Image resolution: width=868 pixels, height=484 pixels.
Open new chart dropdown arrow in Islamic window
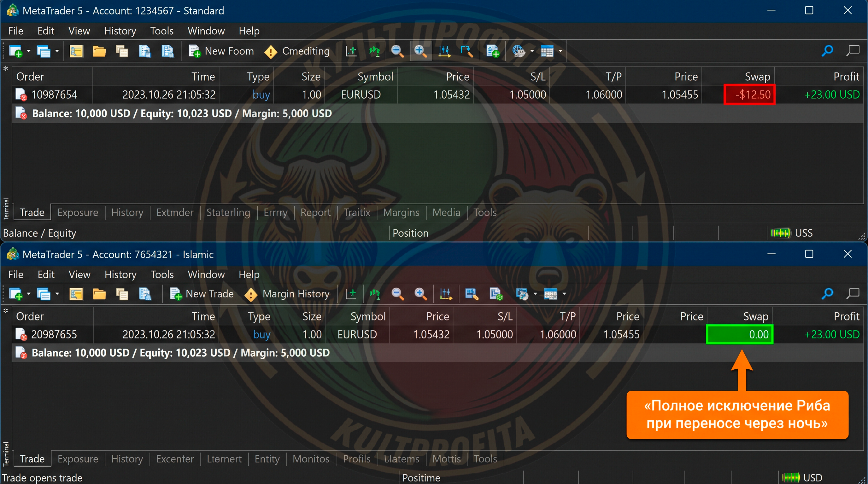point(29,294)
